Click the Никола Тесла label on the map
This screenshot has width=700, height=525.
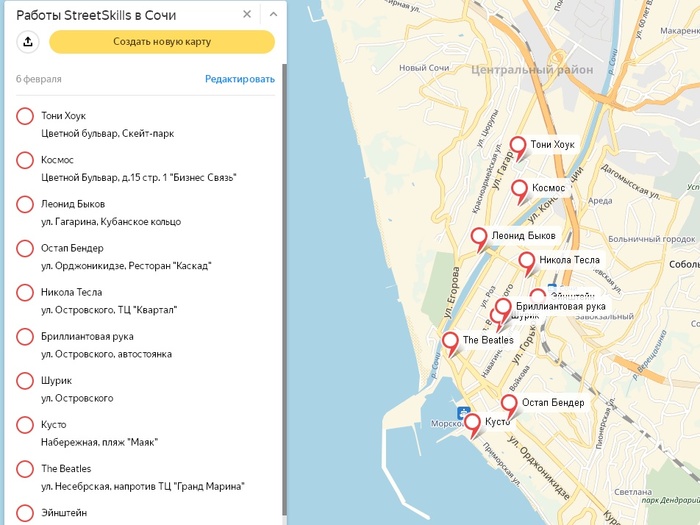tap(570, 260)
